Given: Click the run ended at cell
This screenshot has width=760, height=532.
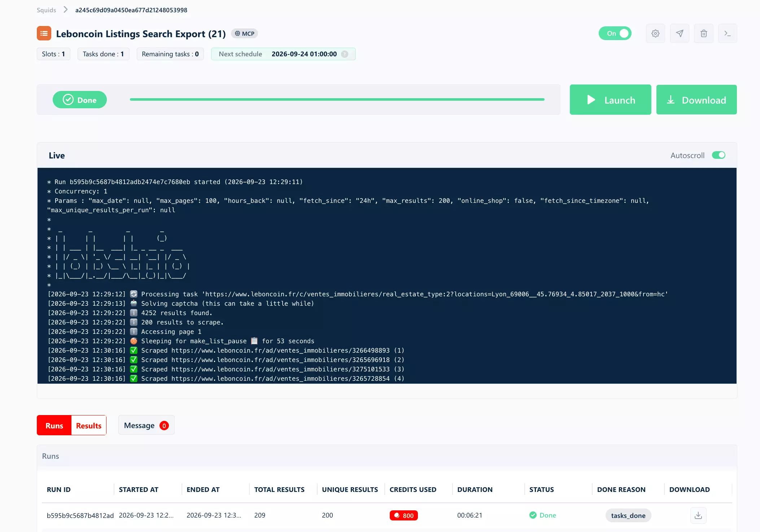Looking at the screenshot, I should [x=214, y=515].
